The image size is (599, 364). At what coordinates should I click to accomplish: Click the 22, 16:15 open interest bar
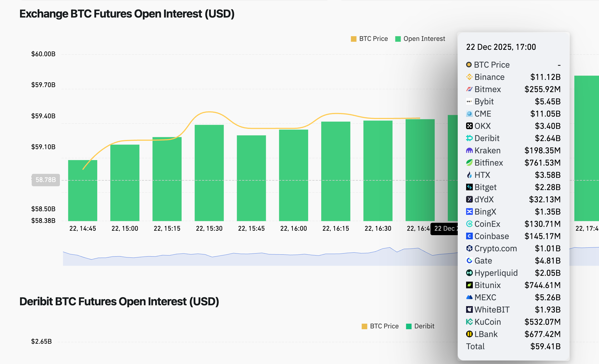pyautogui.click(x=335, y=171)
